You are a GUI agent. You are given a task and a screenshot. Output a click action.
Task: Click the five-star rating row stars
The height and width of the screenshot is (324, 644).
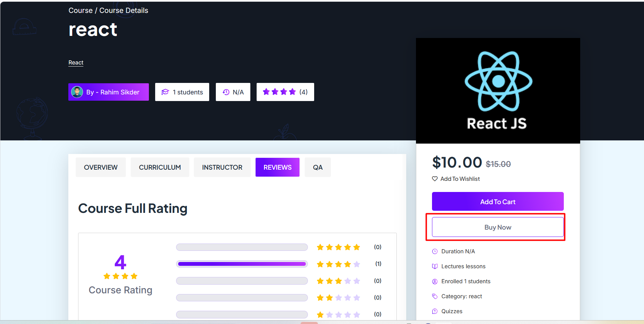338,247
